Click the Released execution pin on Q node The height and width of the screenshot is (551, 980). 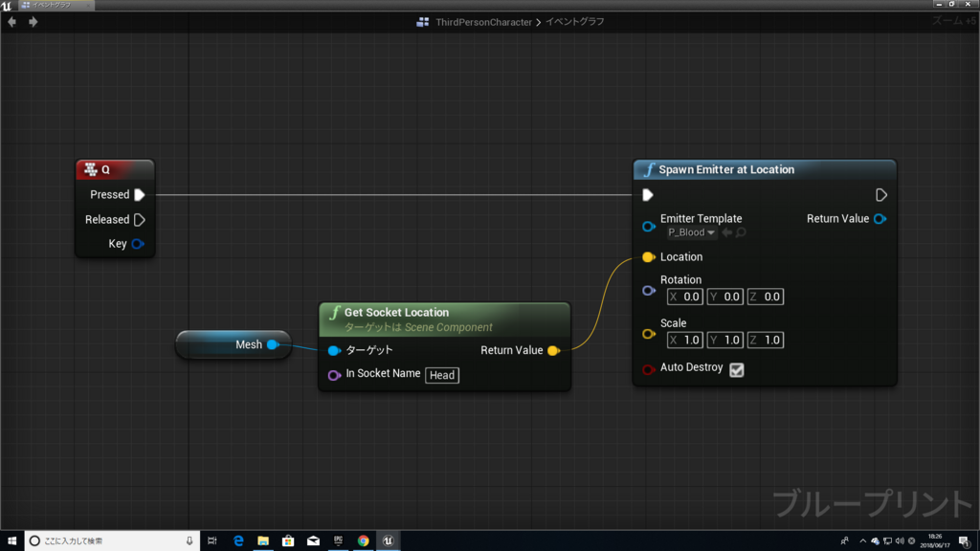(x=140, y=220)
